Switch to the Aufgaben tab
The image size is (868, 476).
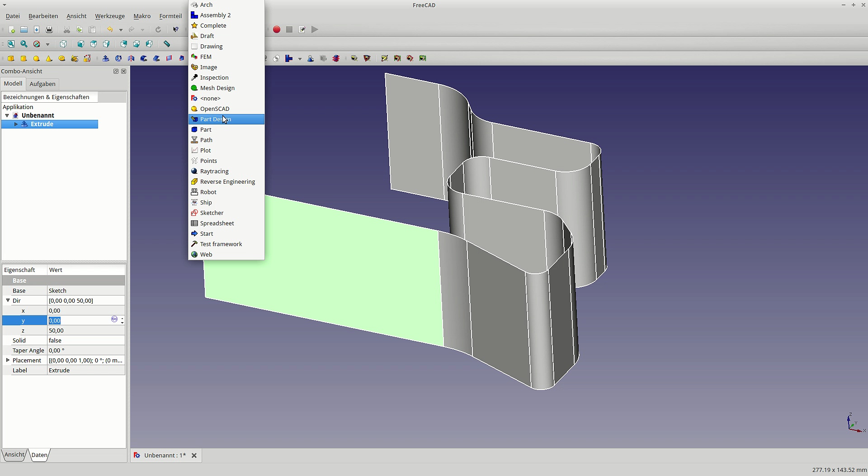point(42,84)
